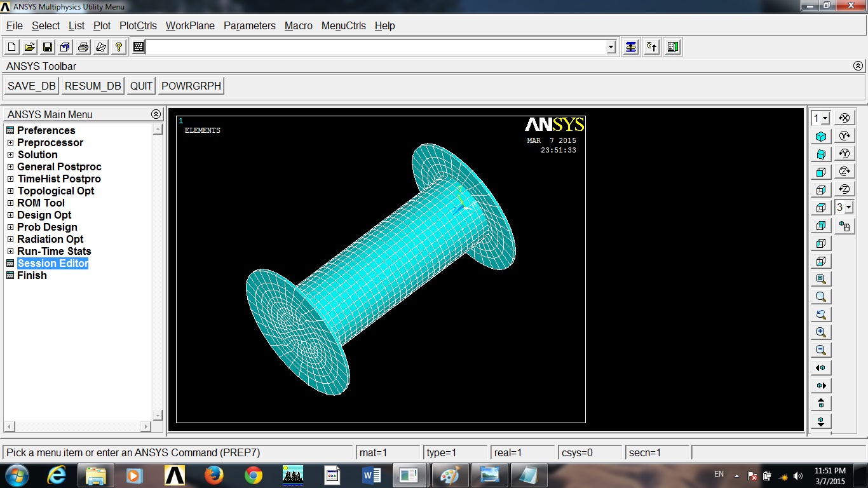
Task: Click the POWRGRPH button
Action: tap(191, 86)
